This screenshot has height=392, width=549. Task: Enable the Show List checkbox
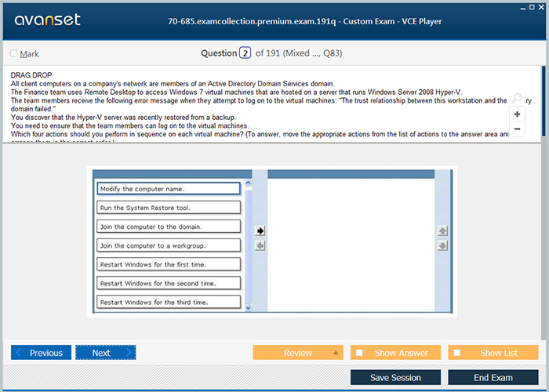457,353
